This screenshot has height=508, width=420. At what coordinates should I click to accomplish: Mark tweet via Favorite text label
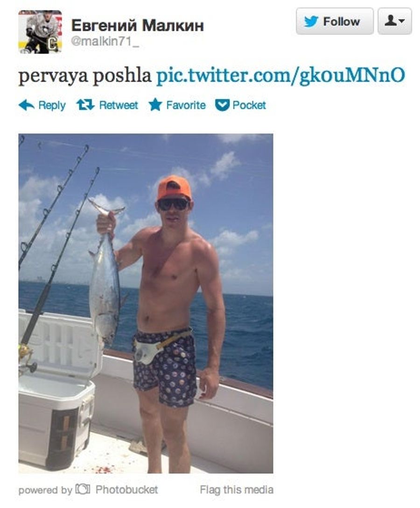(x=186, y=105)
